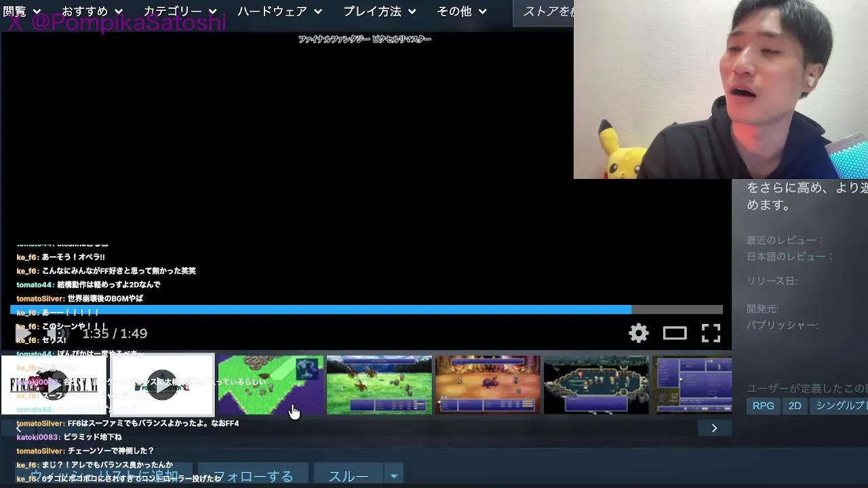Select the airship screenshot thumbnail
The width and height of the screenshot is (868, 488).
[x=596, y=385]
